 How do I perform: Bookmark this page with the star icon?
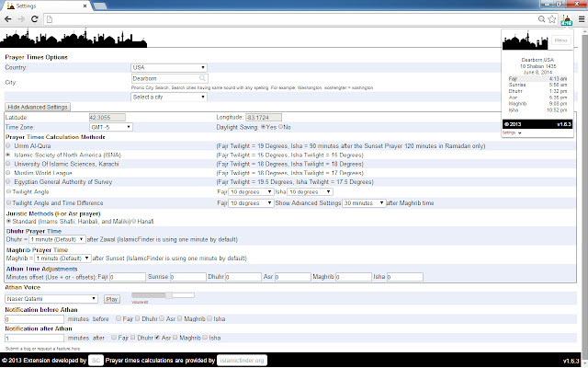pyautogui.click(x=552, y=17)
